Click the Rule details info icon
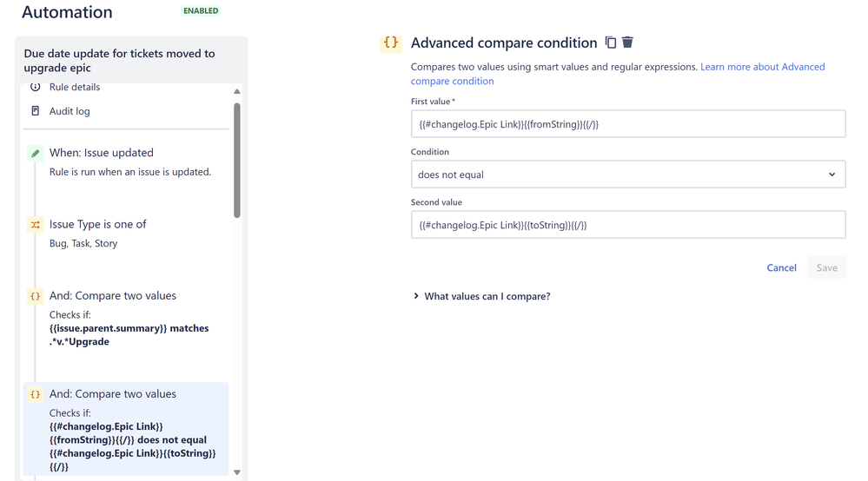 tap(36, 87)
